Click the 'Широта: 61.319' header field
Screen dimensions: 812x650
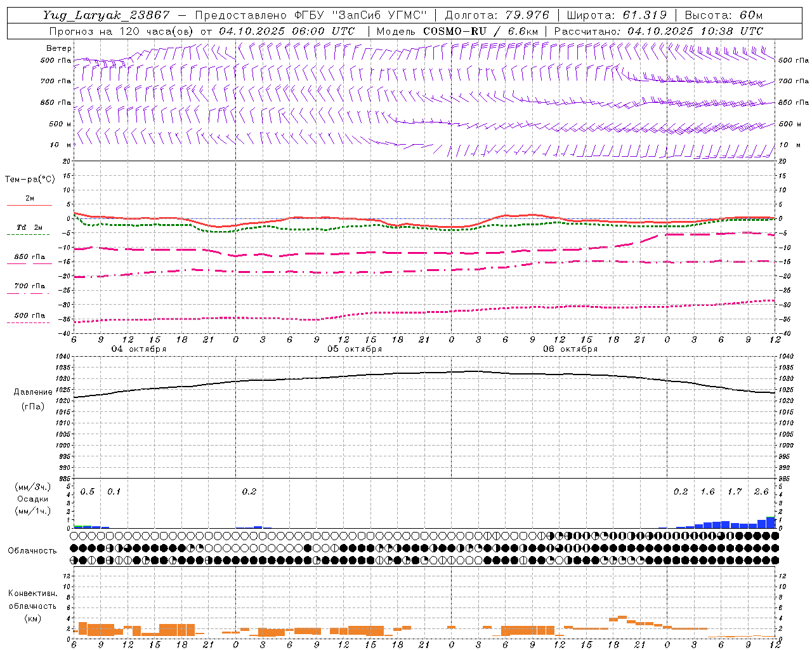tap(617, 15)
